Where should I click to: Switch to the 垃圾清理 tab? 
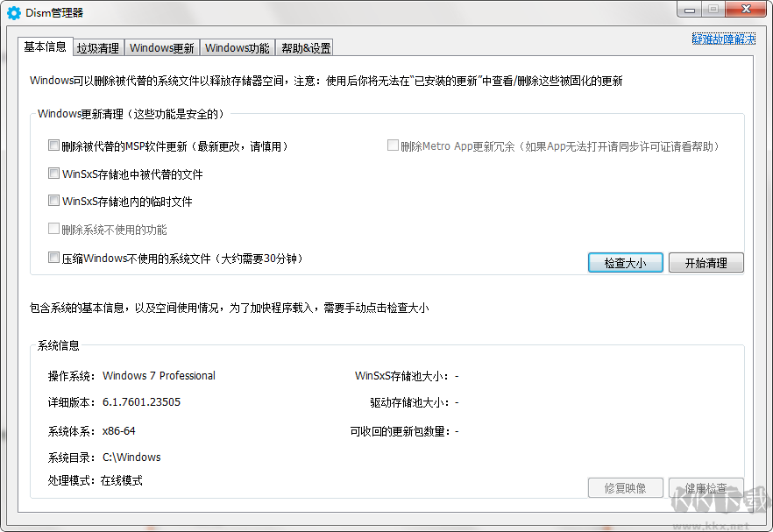97,47
